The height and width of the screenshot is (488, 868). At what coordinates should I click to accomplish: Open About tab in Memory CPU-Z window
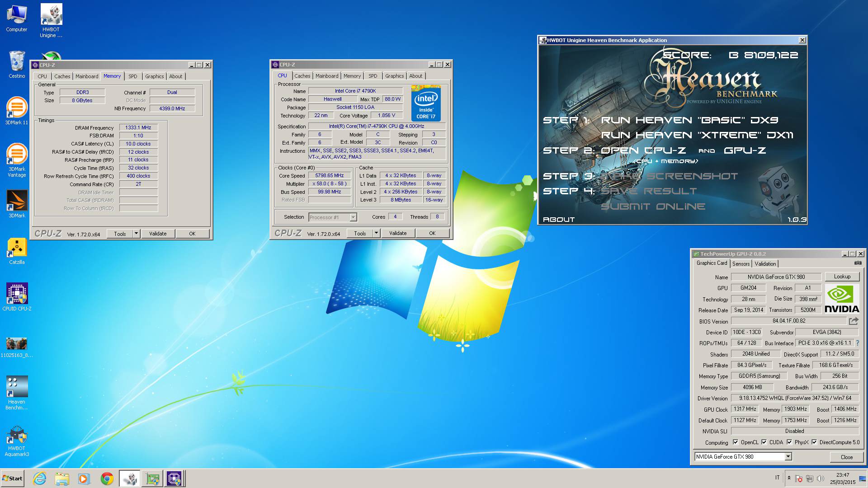(176, 76)
